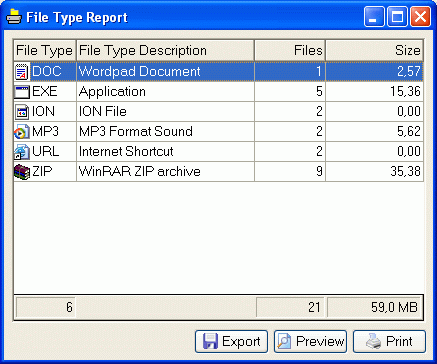This screenshot has height=364, width=437.
Task: Click the size value 35,38
Action: (405, 171)
